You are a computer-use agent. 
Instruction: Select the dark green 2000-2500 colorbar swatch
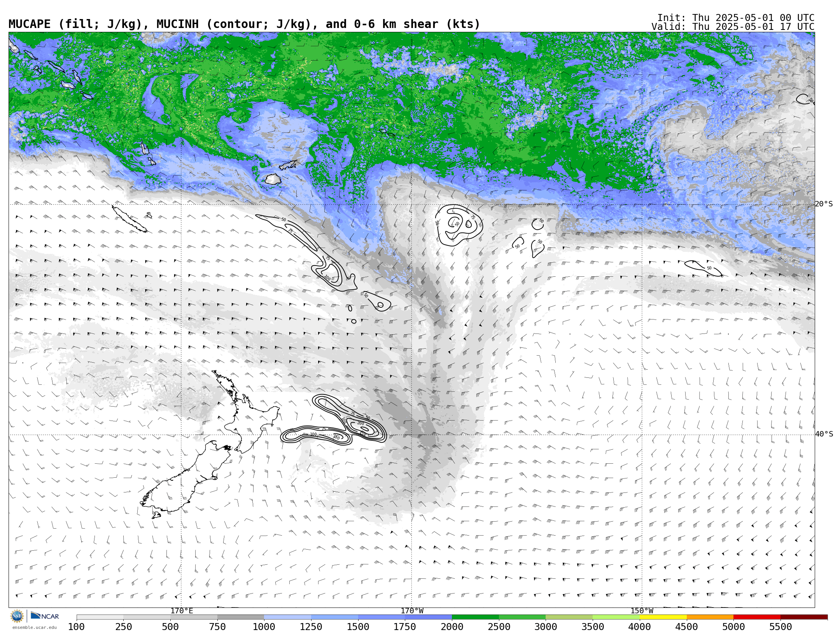475,617
